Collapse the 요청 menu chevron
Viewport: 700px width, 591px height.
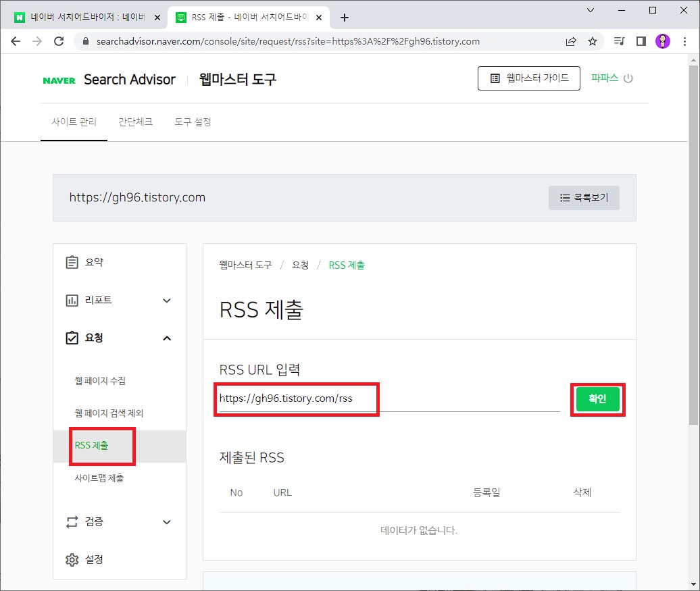tap(166, 338)
